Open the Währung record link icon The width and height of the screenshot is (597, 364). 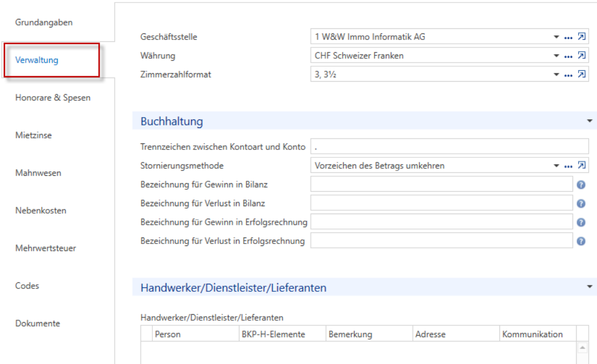coord(582,55)
